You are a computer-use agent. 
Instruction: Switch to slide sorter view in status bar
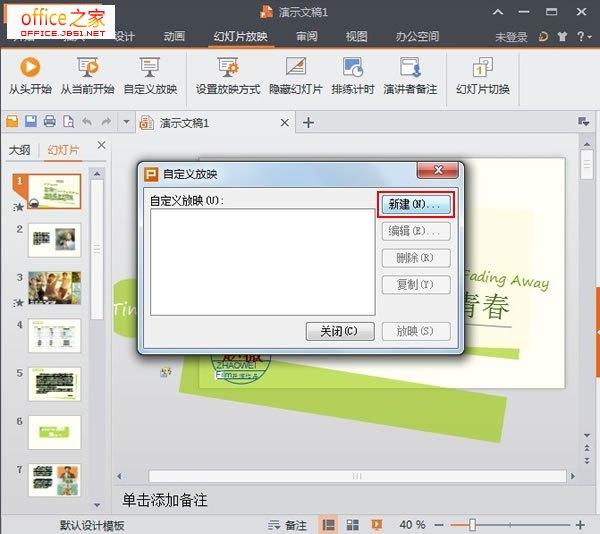[x=352, y=525]
